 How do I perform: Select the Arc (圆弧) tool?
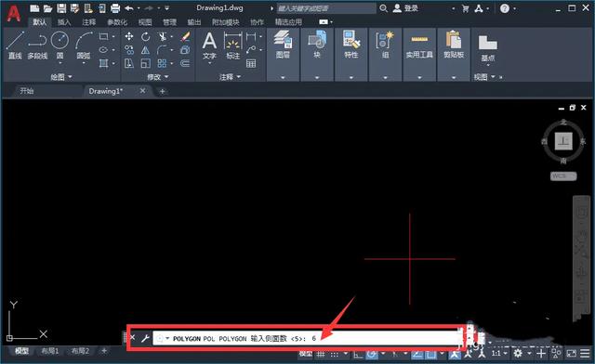coord(84,45)
